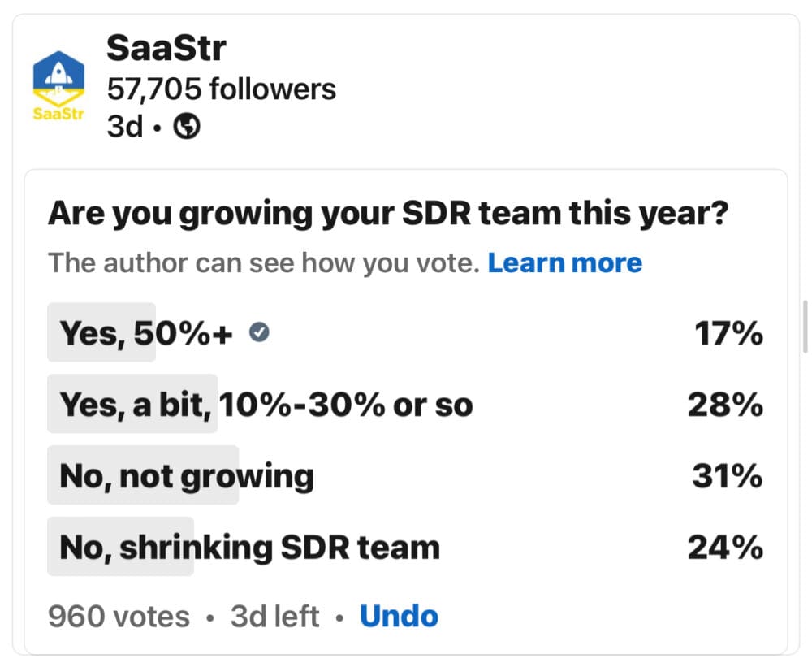Click the 17% result percentage
The image size is (812, 663).
(728, 332)
